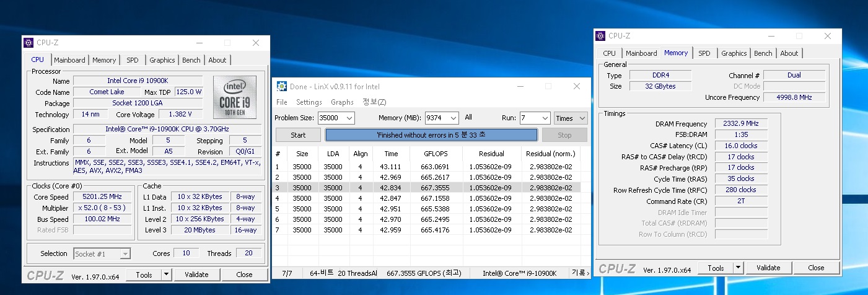This screenshot has width=868, height=295.
Task: Click Close button in left CPU-Z window
Action: (244, 275)
